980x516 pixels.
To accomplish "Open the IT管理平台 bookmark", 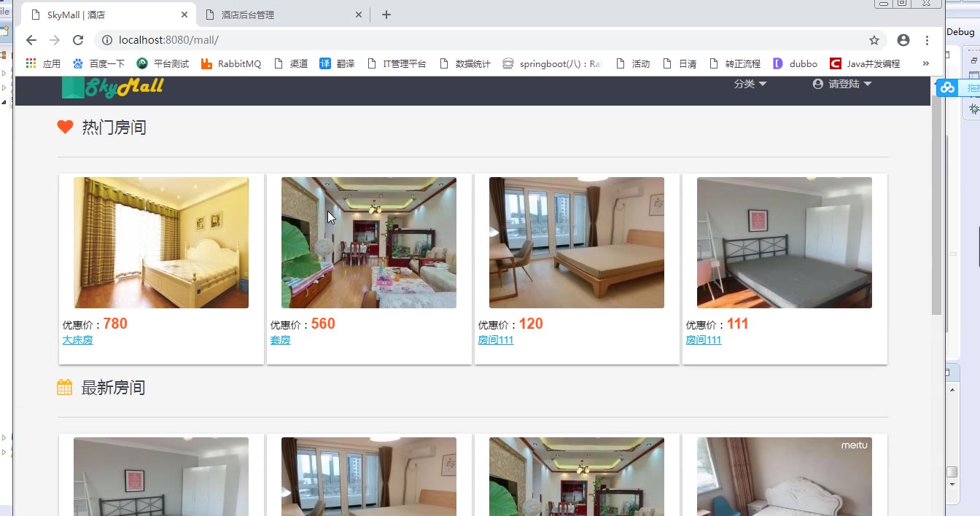I will (x=397, y=63).
